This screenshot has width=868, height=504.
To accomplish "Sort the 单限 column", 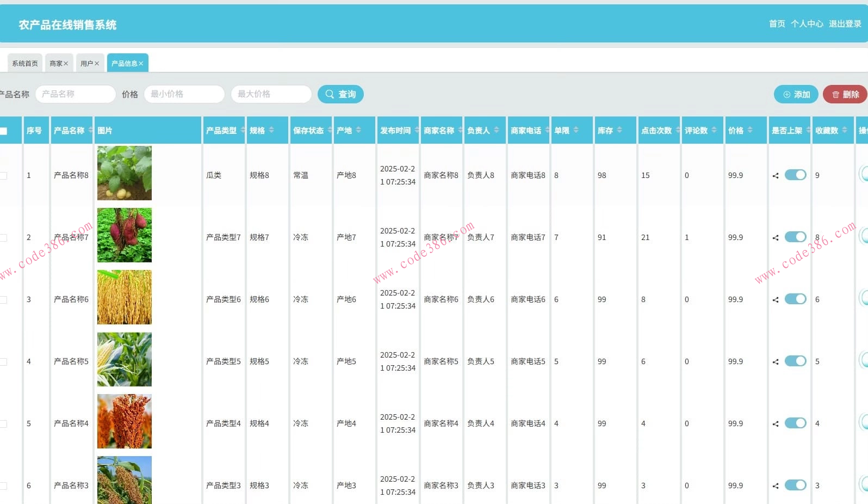I will 576,130.
